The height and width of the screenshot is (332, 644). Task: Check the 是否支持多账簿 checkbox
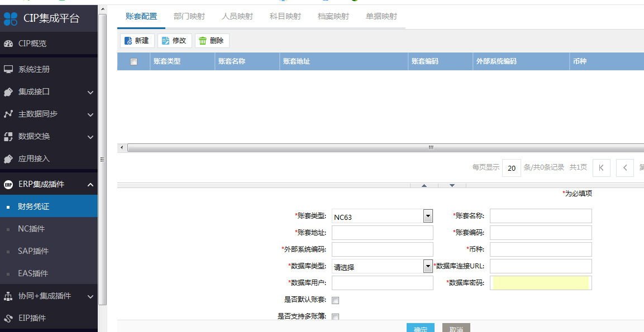pos(336,317)
